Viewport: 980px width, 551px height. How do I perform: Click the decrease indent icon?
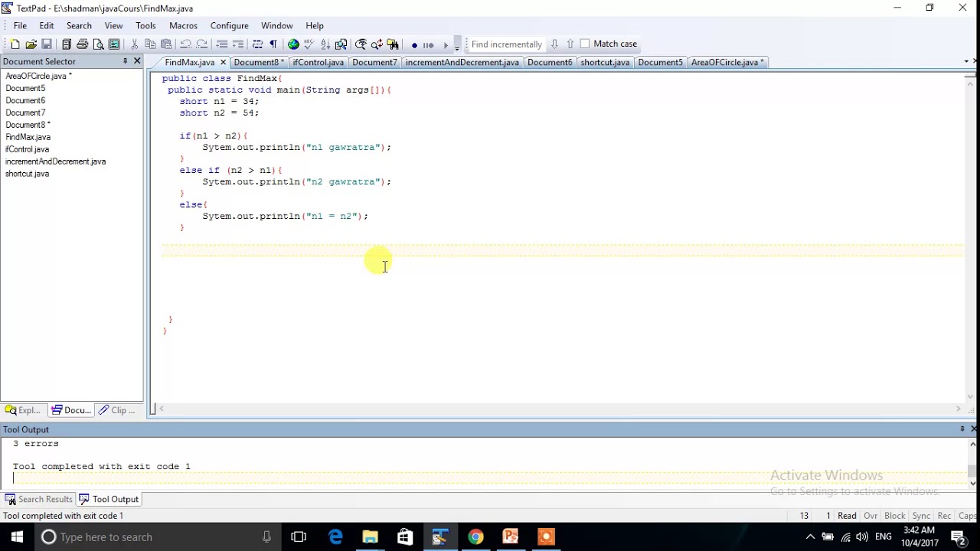(x=222, y=44)
